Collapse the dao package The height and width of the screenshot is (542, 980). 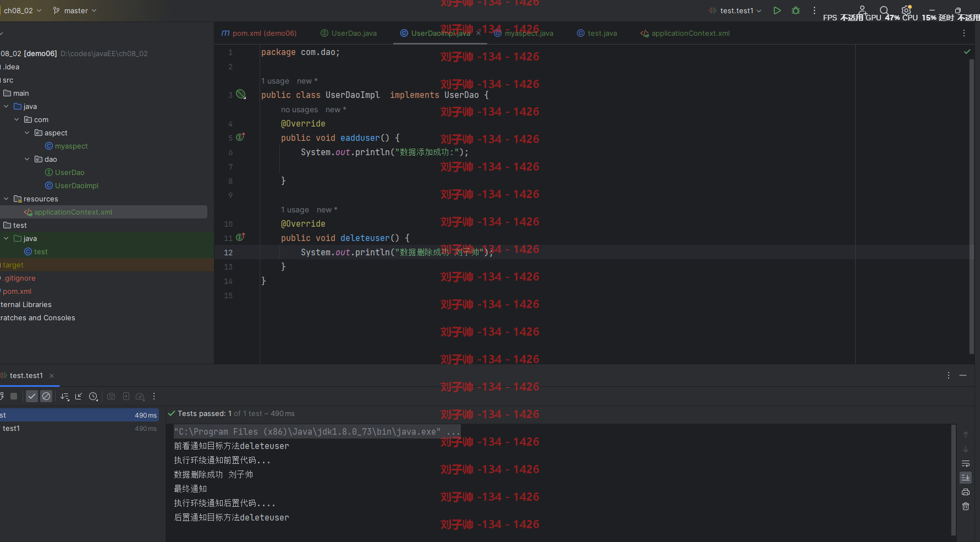tap(27, 159)
